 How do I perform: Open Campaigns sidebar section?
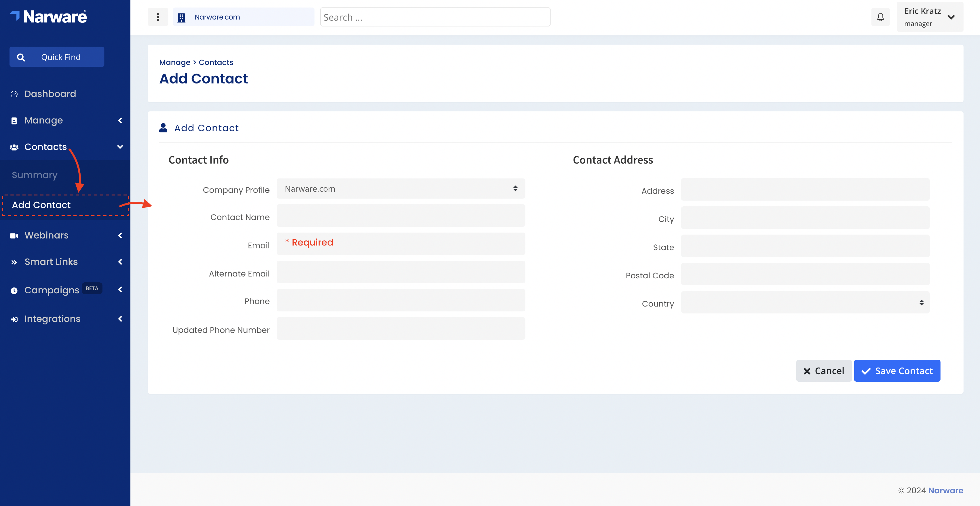coord(52,290)
